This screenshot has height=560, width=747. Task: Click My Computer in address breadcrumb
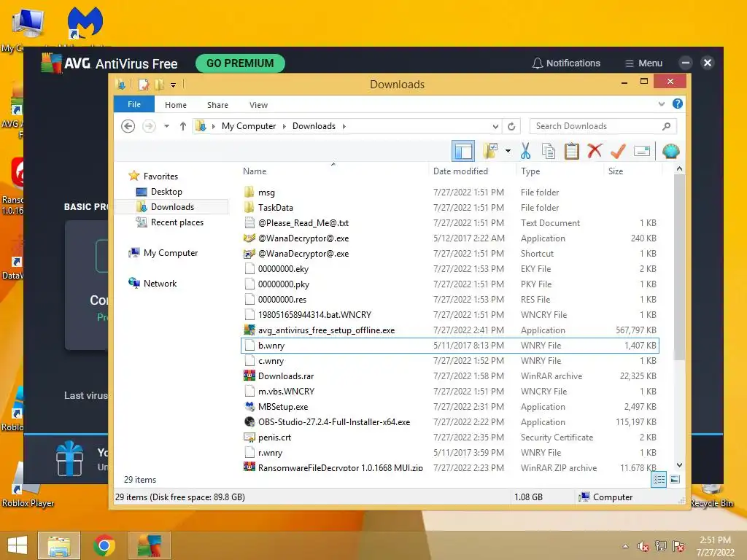248,126
